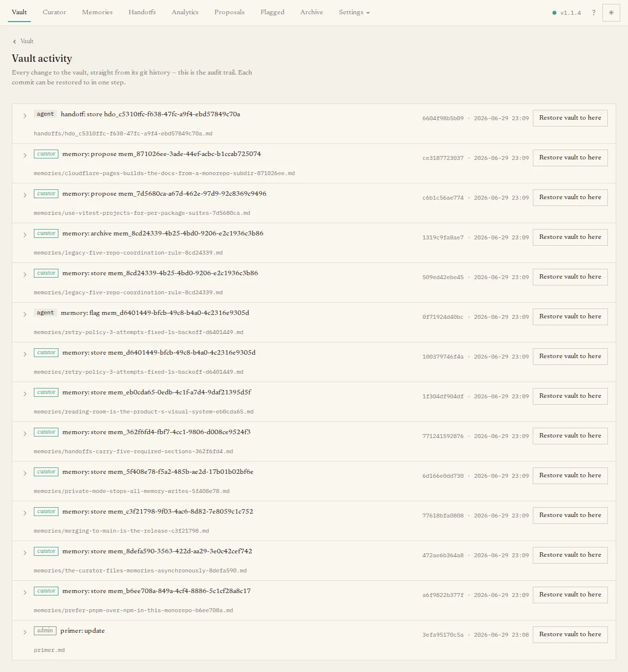This screenshot has height=672, width=628.
Task: Go to the Archive tab
Action: 312,12
